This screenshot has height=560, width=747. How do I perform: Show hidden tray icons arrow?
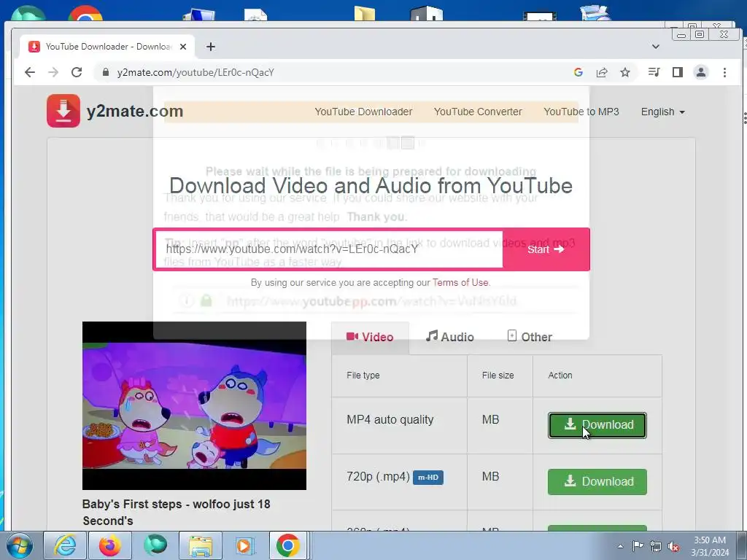[620, 546]
